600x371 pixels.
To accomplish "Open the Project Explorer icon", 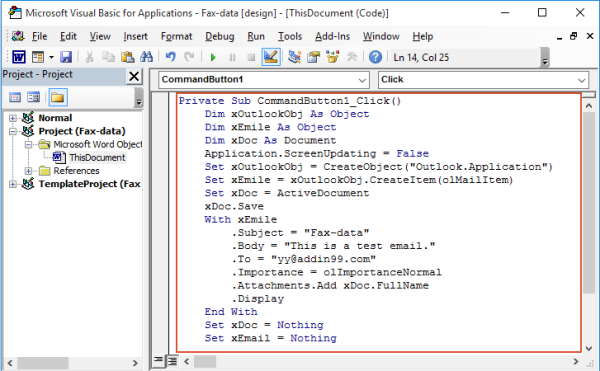I will tap(294, 57).
